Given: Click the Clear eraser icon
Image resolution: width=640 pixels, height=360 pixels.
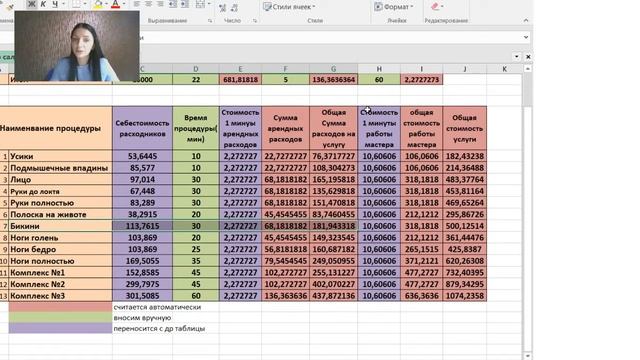Looking at the screenshot, I should (x=435, y=6).
